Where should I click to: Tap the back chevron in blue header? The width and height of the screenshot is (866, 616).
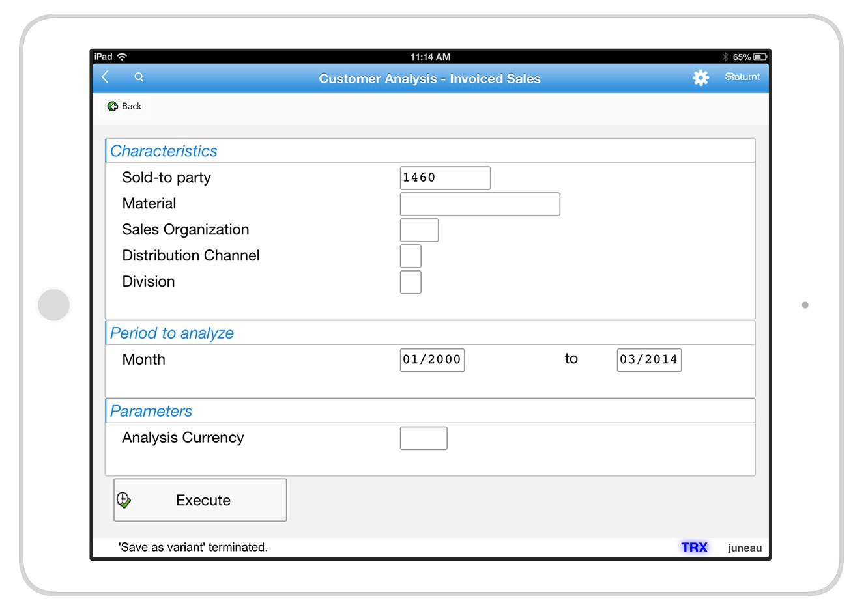pos(106,77)
